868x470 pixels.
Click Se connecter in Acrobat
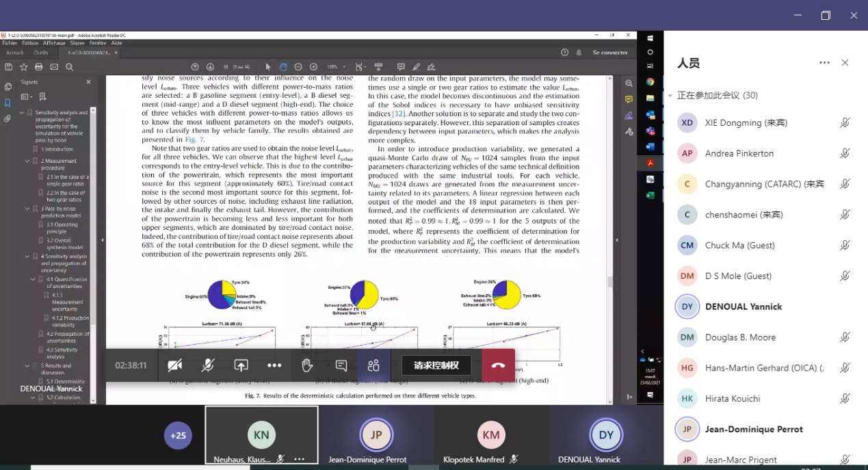609,53
